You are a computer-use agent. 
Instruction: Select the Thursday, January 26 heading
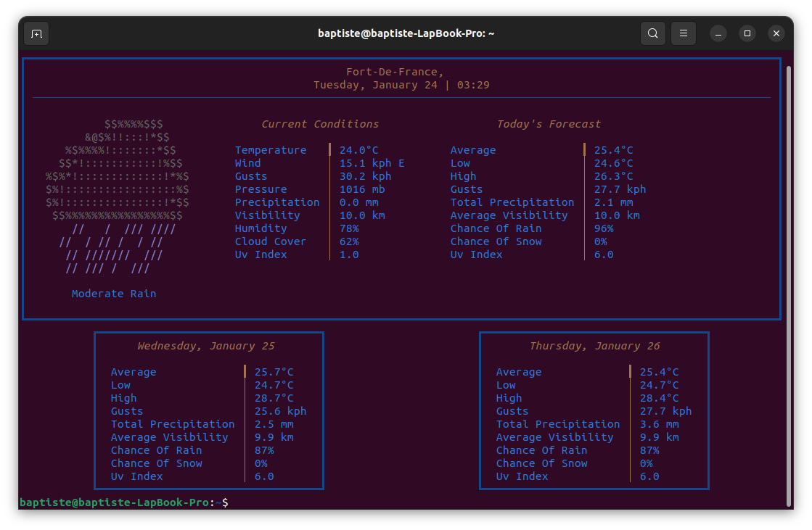[594, 346]
